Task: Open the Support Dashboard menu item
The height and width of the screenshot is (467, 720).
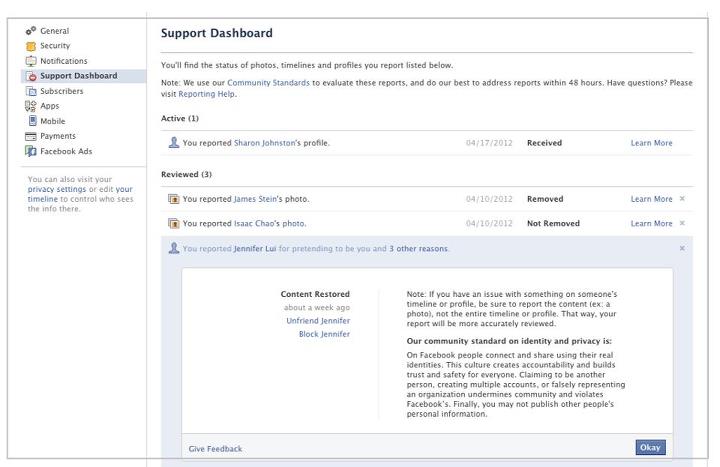Action: click(x=78, y=76)
